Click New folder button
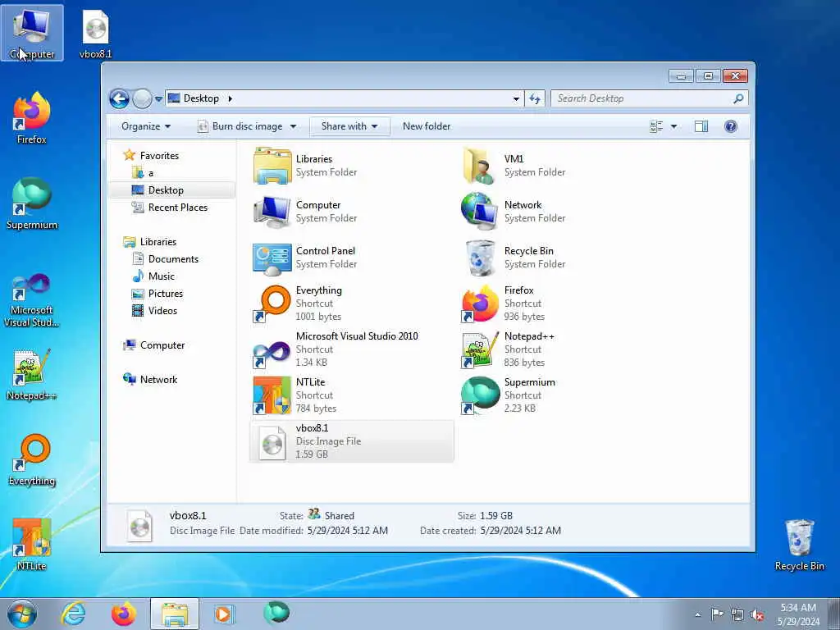This screenshot has height=630, width=840. pyautogui.click(x=427, y=126)
